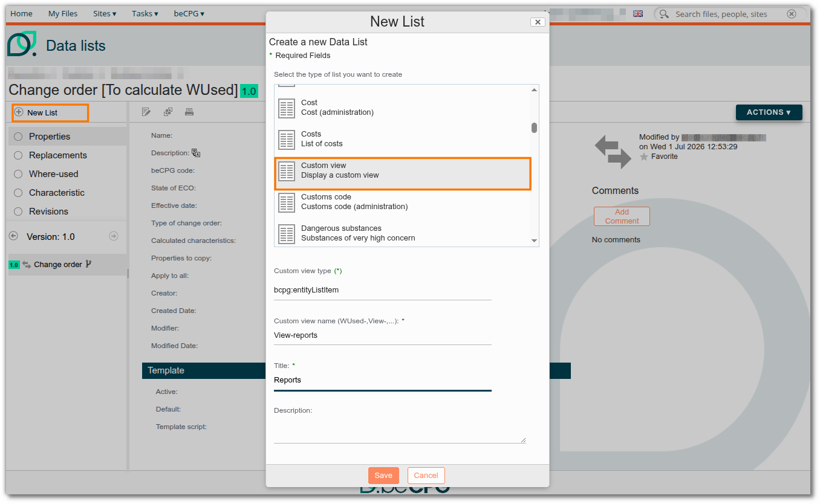Click the Description textarea
Screen dimensions: 820x504
pos(400,430)
